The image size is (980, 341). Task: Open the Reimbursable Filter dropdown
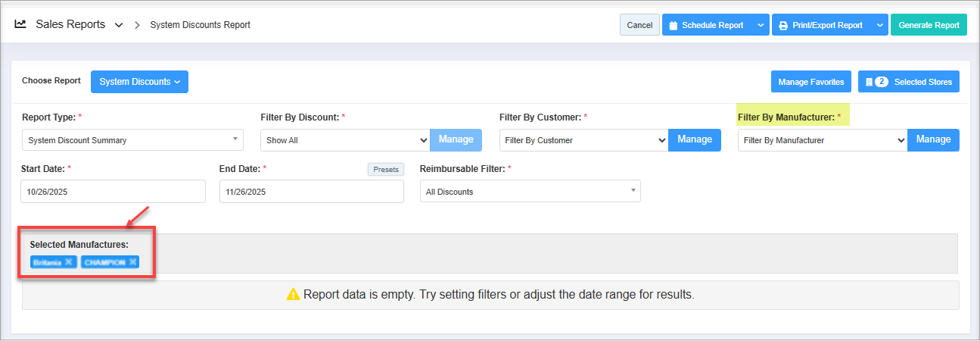click(530, 192)
